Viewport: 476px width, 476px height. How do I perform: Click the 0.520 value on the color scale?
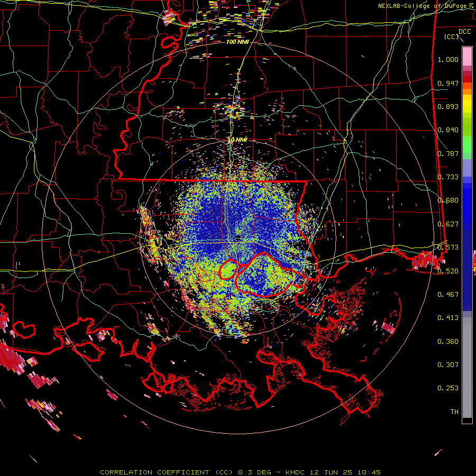448,271
